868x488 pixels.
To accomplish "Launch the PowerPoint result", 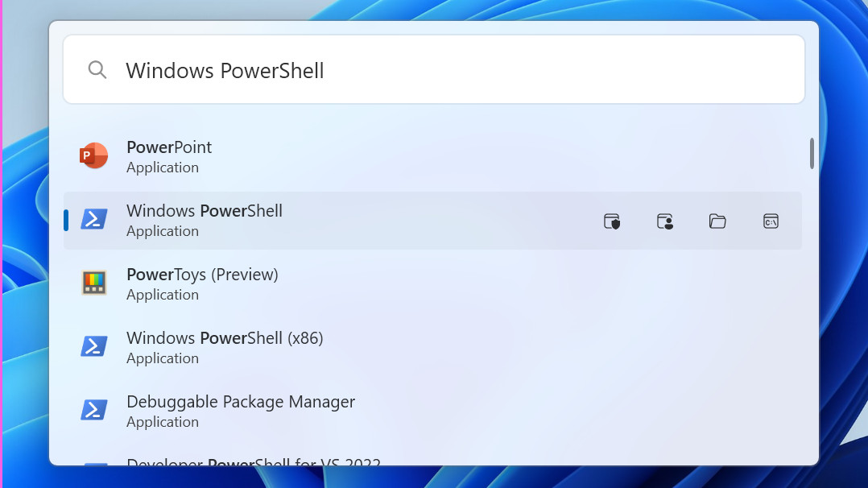I will click(169, 147).
